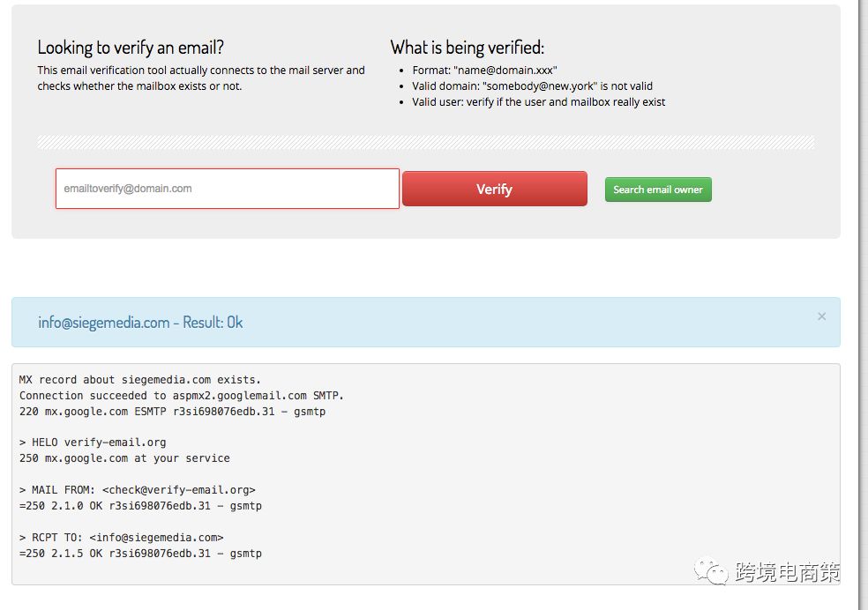Screen dimensions: 868x610
Task: Click the '250 mx.google.com at your service' line
Action: [124, 458]
